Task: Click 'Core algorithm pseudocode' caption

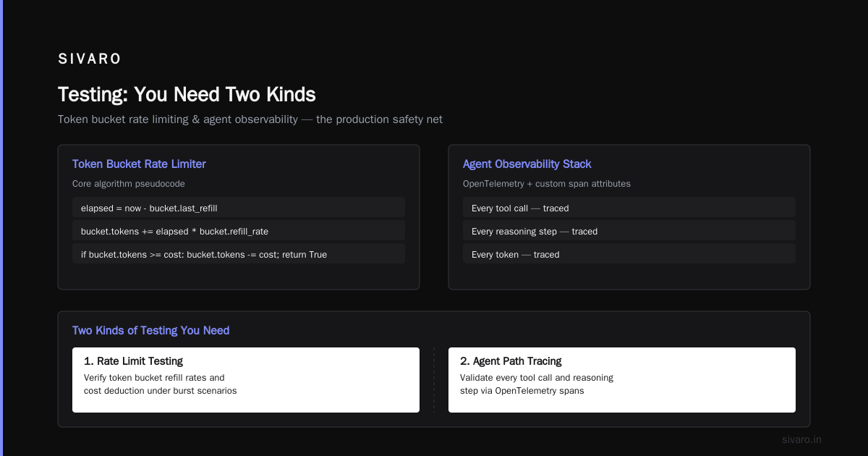Action: 129,184
